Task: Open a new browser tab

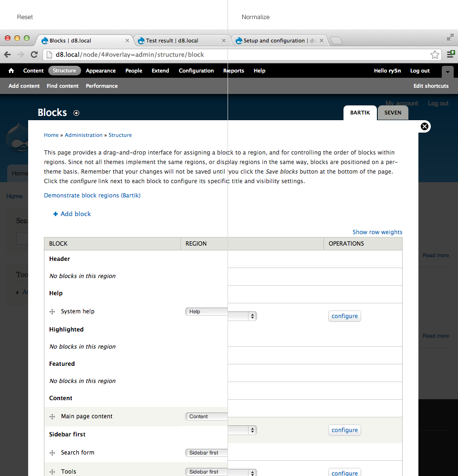Action: coord(336,41)
